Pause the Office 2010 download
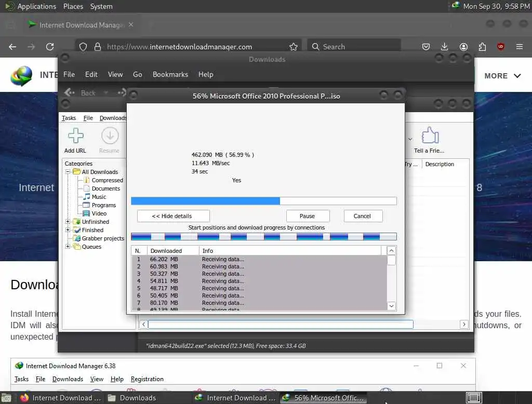 click(x=308, y=216)
